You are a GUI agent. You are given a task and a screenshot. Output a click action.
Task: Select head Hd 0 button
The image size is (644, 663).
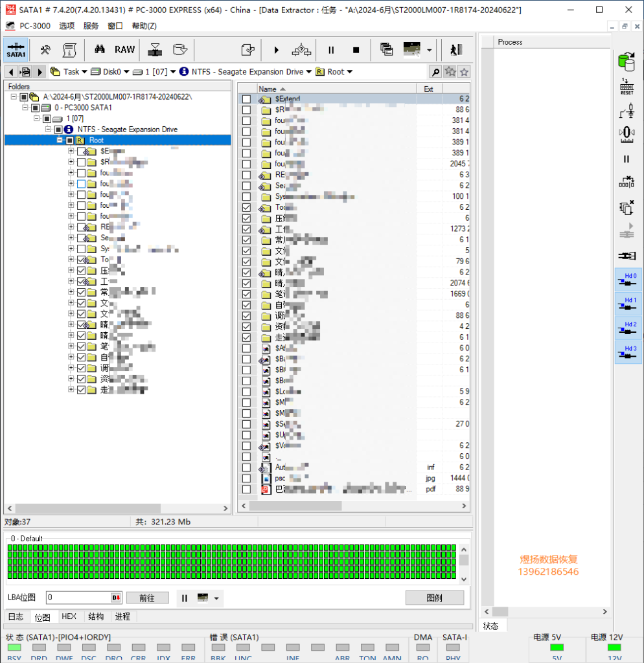click(628, 279)
